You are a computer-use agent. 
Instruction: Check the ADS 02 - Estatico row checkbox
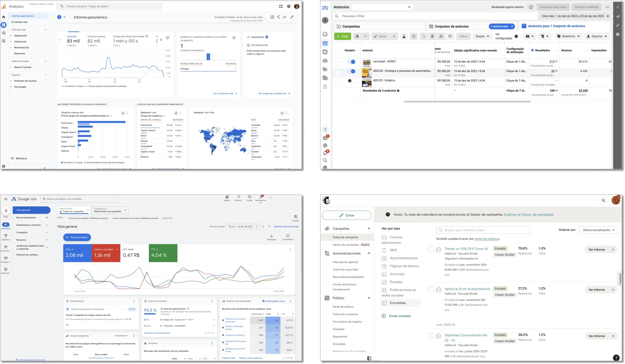[337, 82]
